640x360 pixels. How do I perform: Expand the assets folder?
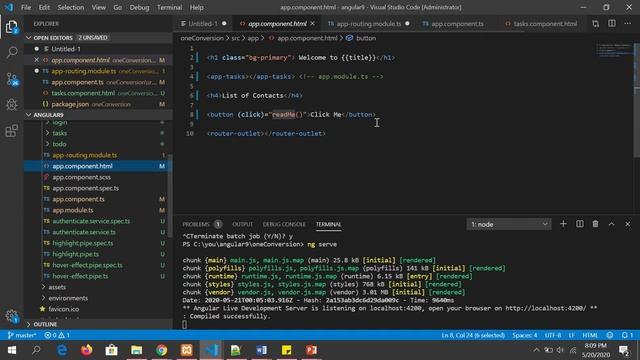point(57,287)
